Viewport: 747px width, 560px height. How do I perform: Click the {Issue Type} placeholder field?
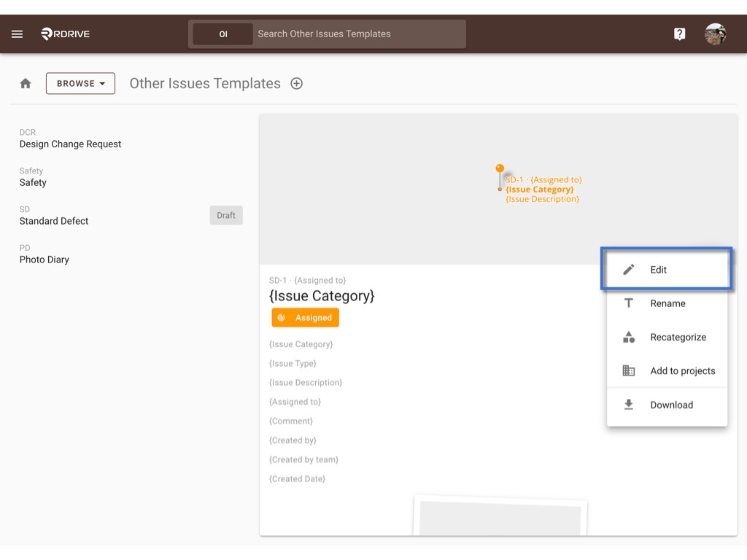point(293,363)
